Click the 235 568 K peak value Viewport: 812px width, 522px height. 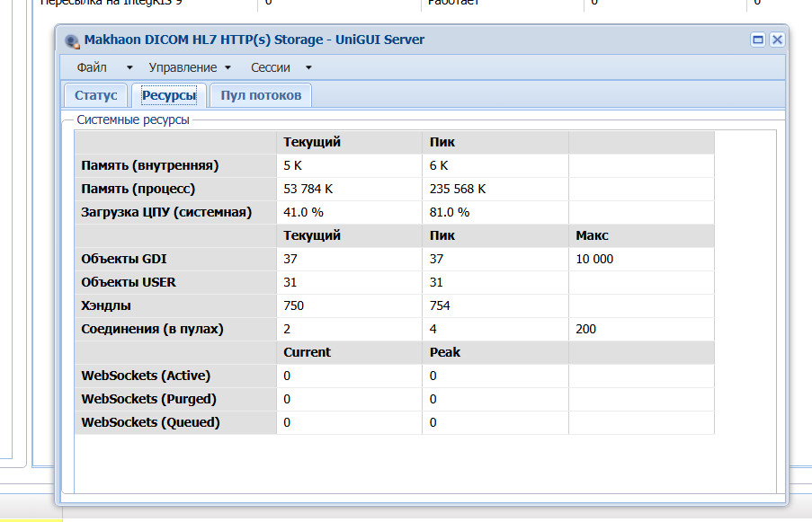458,189
